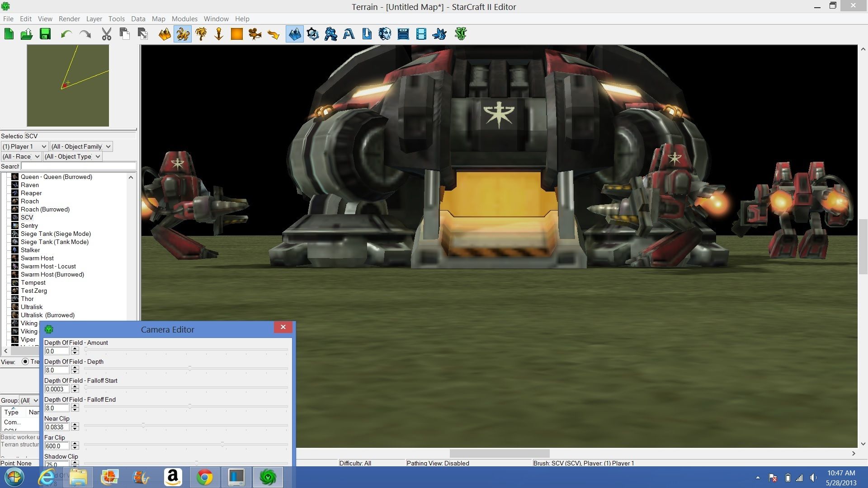Image resolution: width=868 pixels, height=488 pixels.
Task: Increase Near Clip stepper value
Action: tap(75, 425)
